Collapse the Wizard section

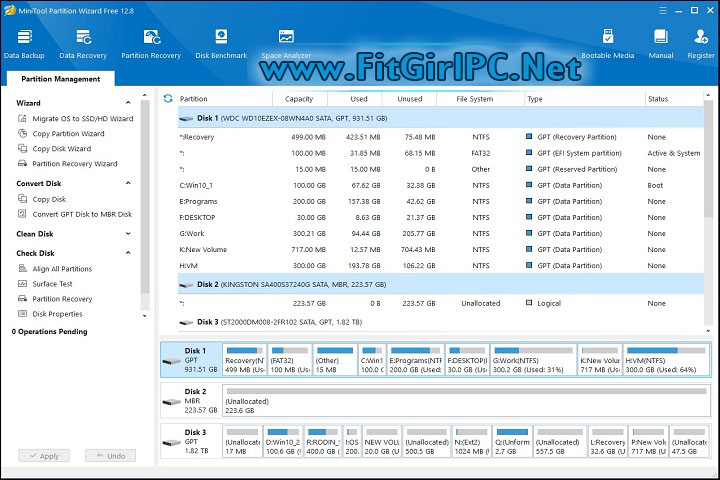128,103
